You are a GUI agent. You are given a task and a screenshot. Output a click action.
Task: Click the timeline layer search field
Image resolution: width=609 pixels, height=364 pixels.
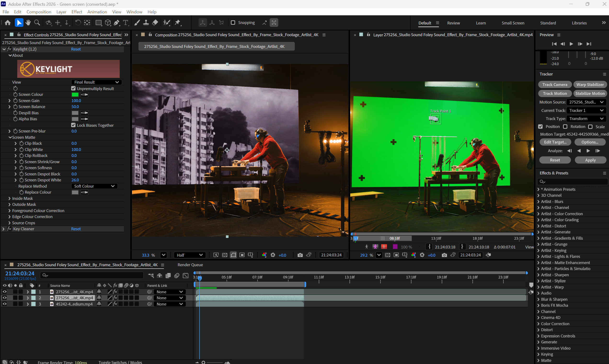(92, 275)
